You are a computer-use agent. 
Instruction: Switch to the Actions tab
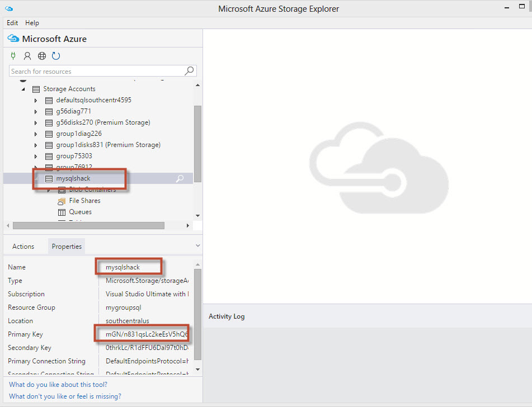click(23, 247)
